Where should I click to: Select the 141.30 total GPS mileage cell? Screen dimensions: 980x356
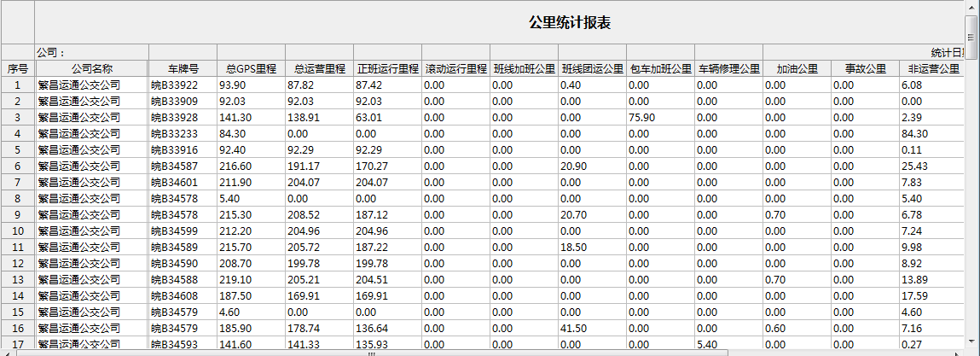click(235, 117)
